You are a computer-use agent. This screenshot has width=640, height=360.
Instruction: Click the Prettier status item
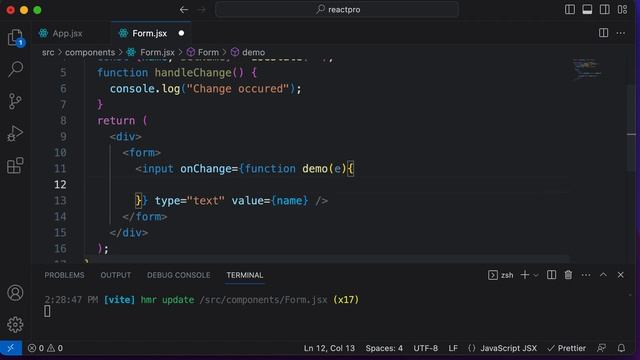567,348
